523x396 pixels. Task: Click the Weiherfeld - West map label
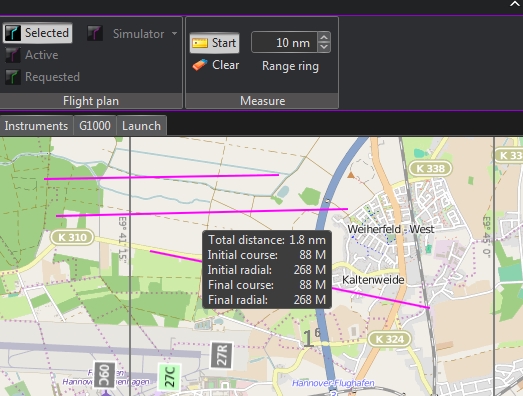coord(391,229)
